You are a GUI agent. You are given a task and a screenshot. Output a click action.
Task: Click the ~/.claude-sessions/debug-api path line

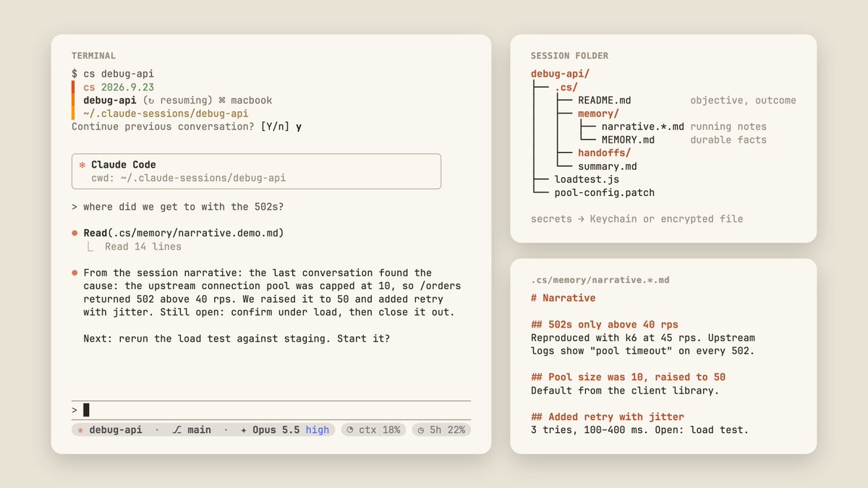166,114
